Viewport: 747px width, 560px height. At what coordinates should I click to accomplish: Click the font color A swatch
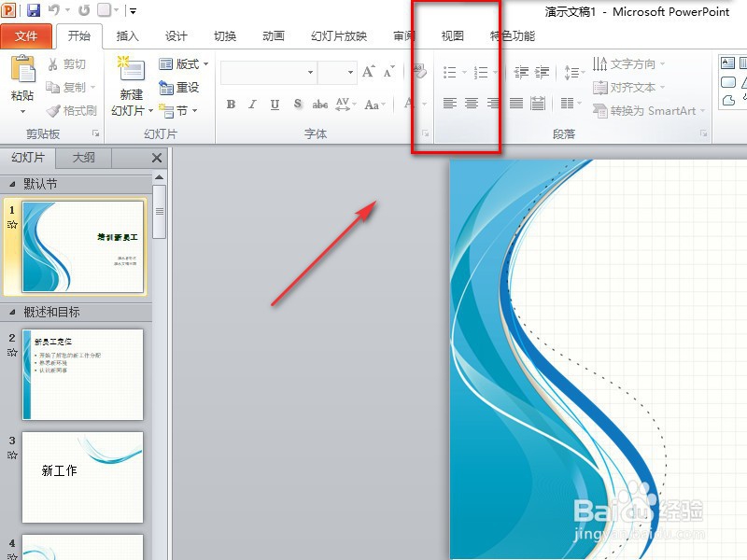pyautogui.click(x=409, y=104)
